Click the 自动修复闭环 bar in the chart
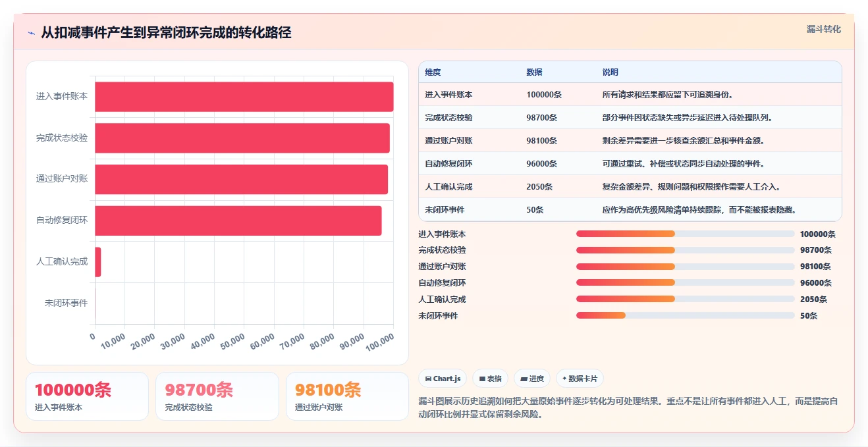 click(x=238, y=221)
